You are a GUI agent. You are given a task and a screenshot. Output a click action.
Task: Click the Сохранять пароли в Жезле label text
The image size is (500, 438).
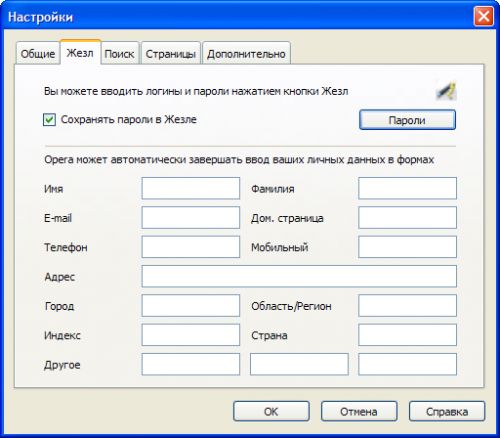[x=129, y=119]
